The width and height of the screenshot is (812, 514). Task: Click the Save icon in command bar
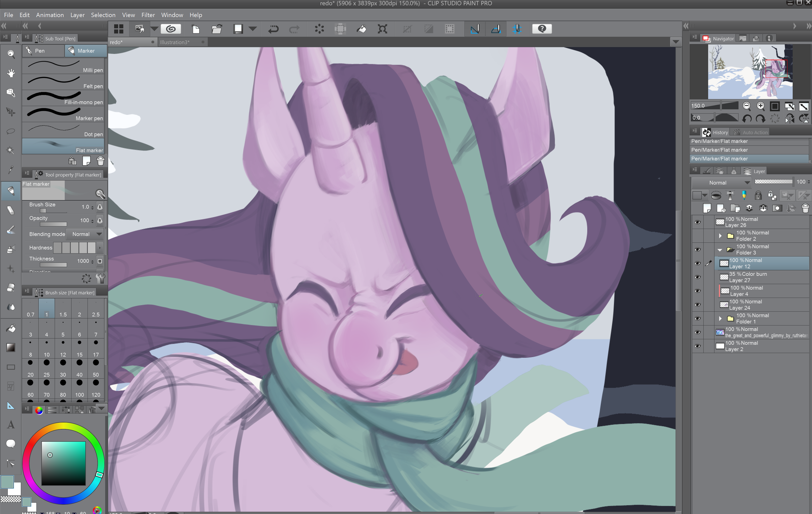[x=238, y=29]
